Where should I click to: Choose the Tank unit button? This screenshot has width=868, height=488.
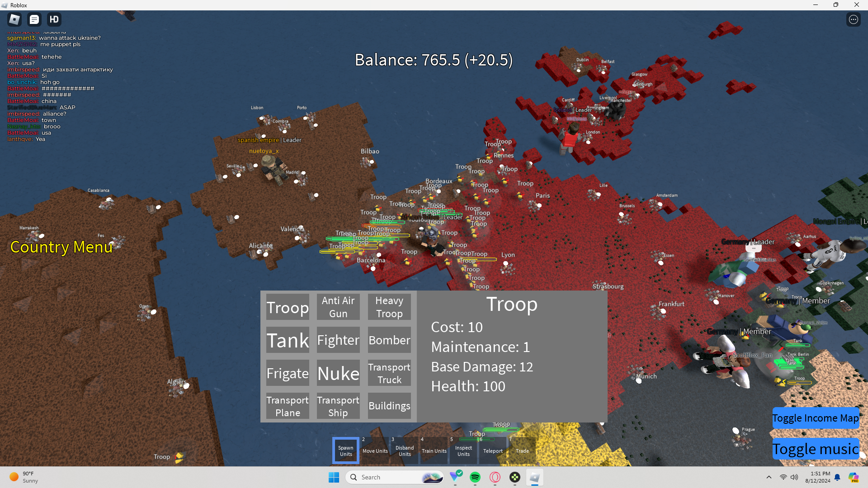pos(288,340)
